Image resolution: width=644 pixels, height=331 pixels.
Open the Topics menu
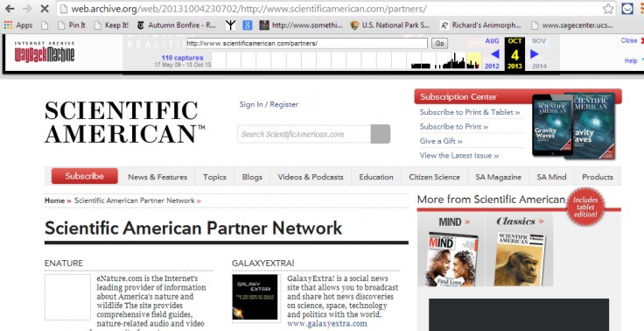point(214,177)
